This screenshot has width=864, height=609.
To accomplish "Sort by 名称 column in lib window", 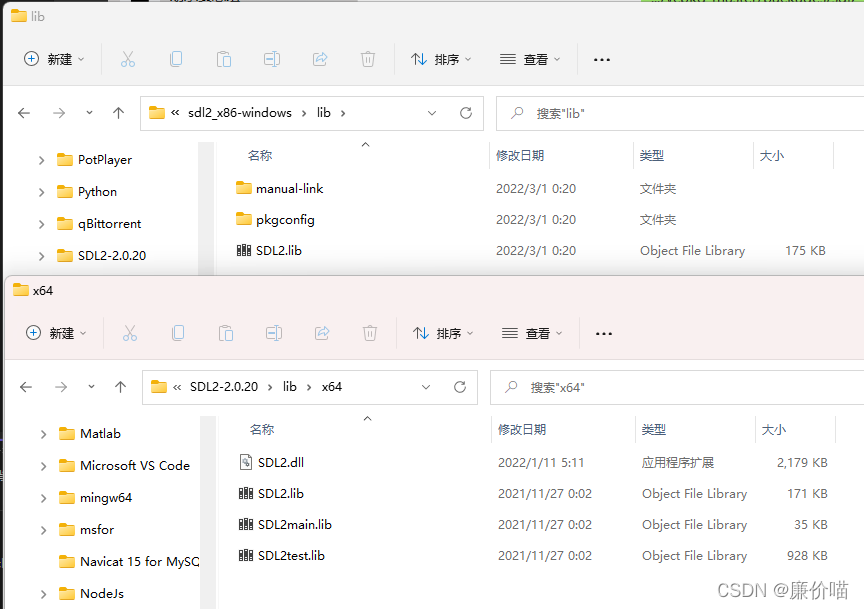I will point(260,156).
